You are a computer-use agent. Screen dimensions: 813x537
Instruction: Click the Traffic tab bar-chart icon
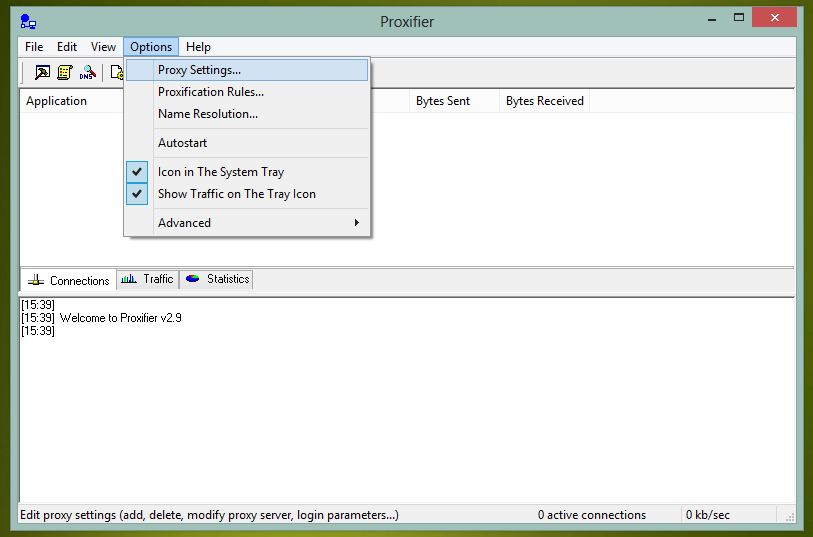pos(129,279)
